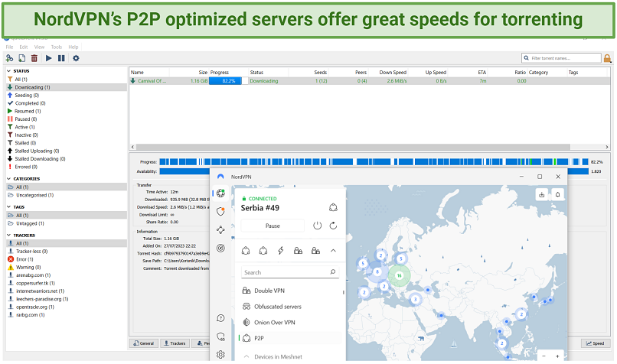Collapse the CATEGORIES section
Viewport: 617px width, 364px height.
pyautogui.click(x=8, y=179)
